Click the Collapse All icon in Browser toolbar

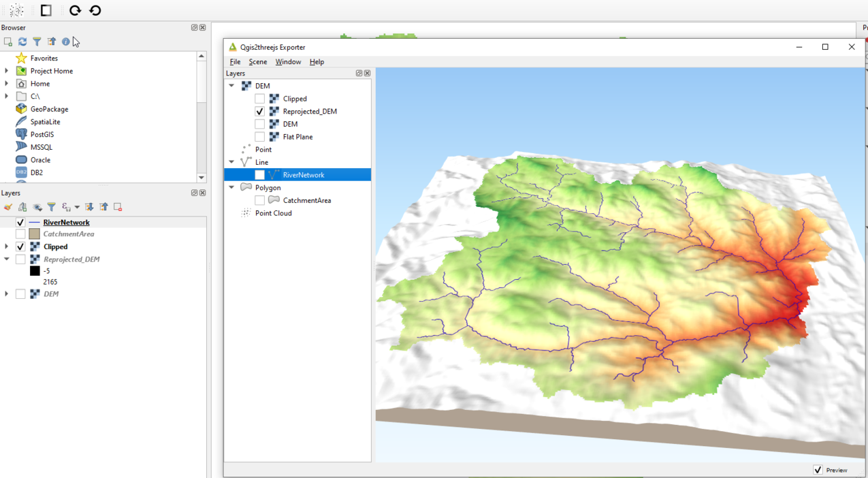pos(51,42)
